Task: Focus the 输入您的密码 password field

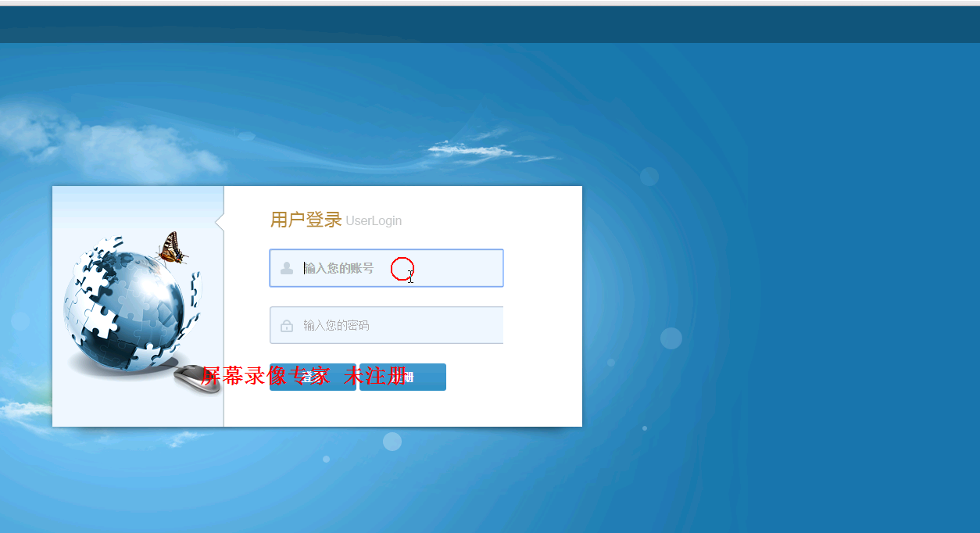Action: coord(386,325)
